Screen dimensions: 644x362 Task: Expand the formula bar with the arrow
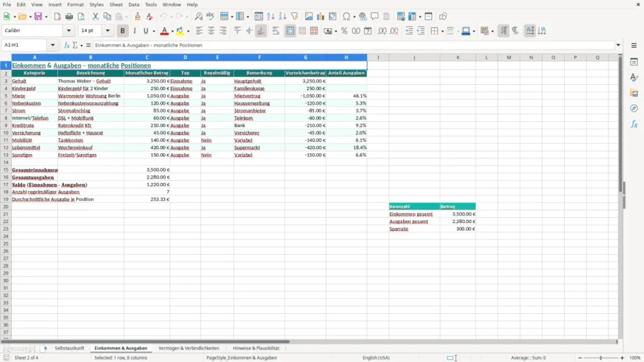[618, 45]
